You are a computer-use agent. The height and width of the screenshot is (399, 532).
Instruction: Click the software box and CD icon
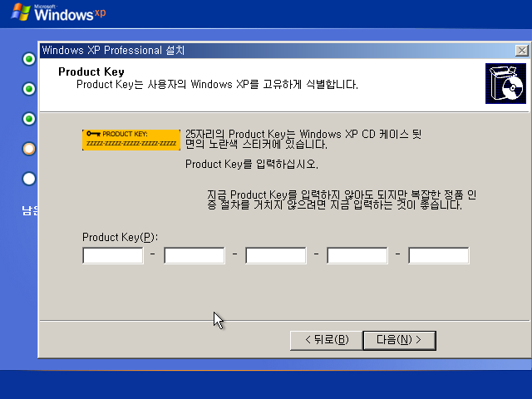505,83
